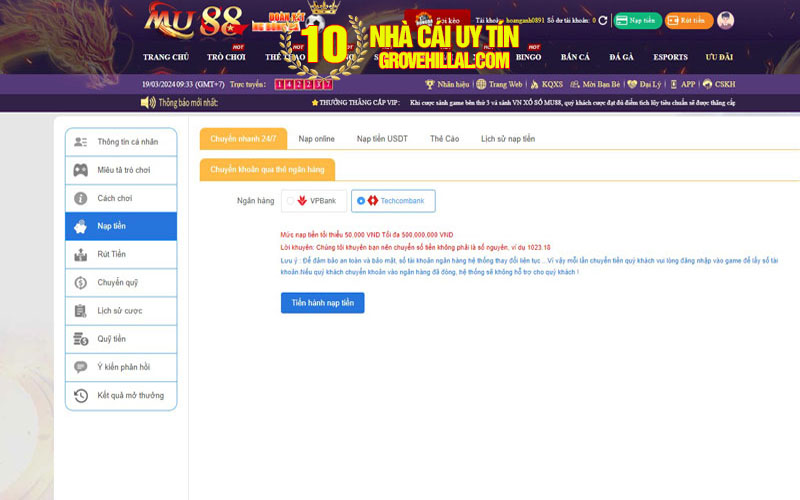This screenshot has width=800, height=500.
Task: Open user avatar profile picture
Action: point(725,20)
